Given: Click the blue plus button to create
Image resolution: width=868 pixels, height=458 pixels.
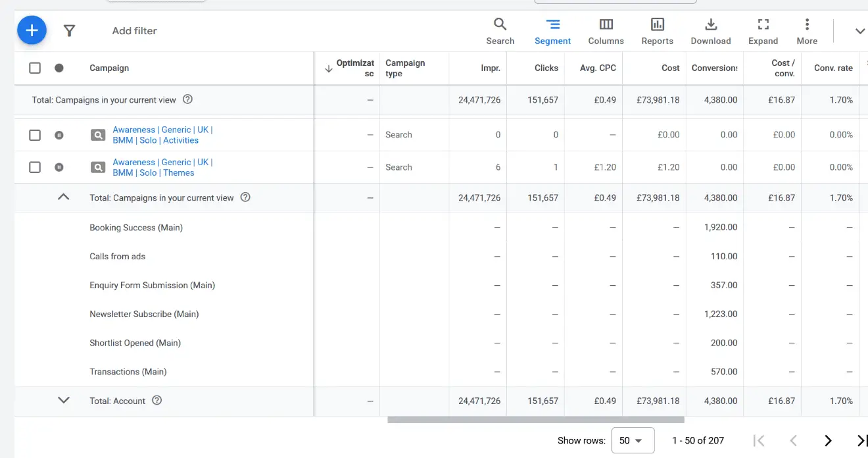Looking at the screenshot, I should coord(32,30).
